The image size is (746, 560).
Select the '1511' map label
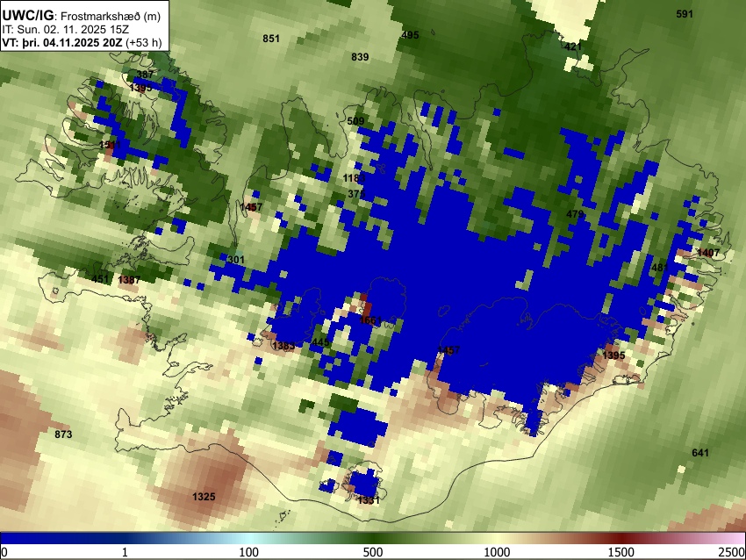(x=110, y=145)
